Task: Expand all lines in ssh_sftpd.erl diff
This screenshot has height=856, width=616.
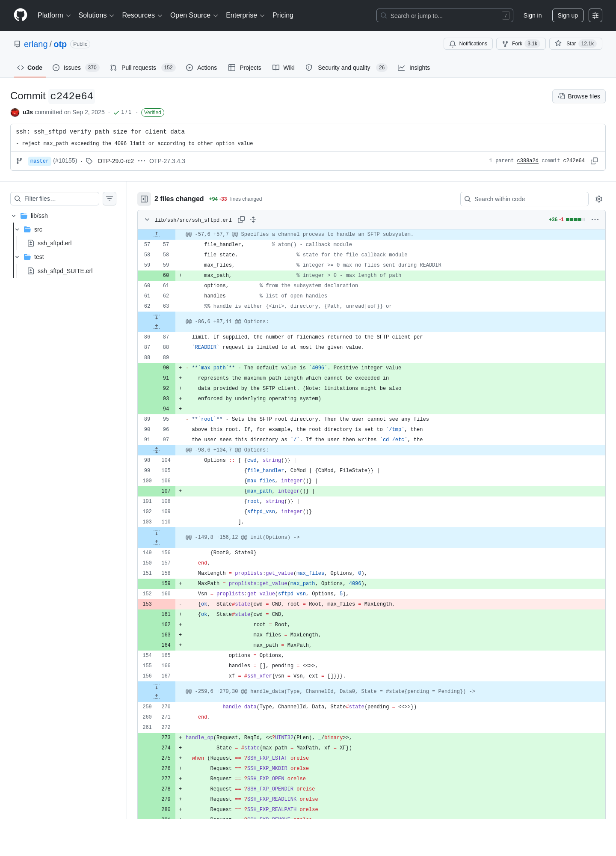Action: coord(253,220)
